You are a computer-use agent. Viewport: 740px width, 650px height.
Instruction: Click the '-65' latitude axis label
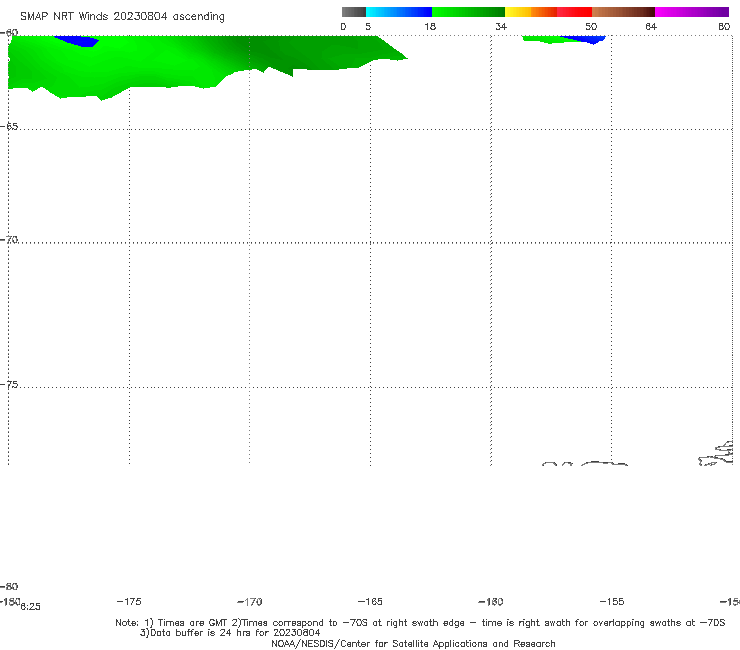point(9,127)
